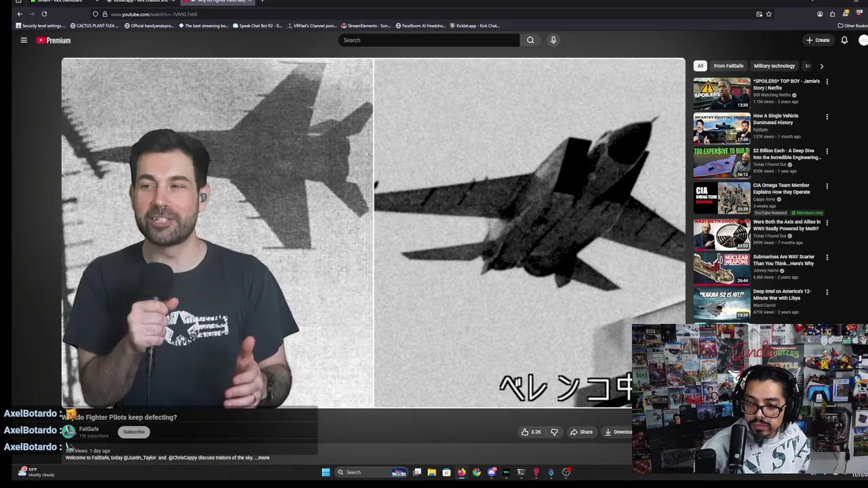Select the Military technology chip

click(x=774, y=66)
